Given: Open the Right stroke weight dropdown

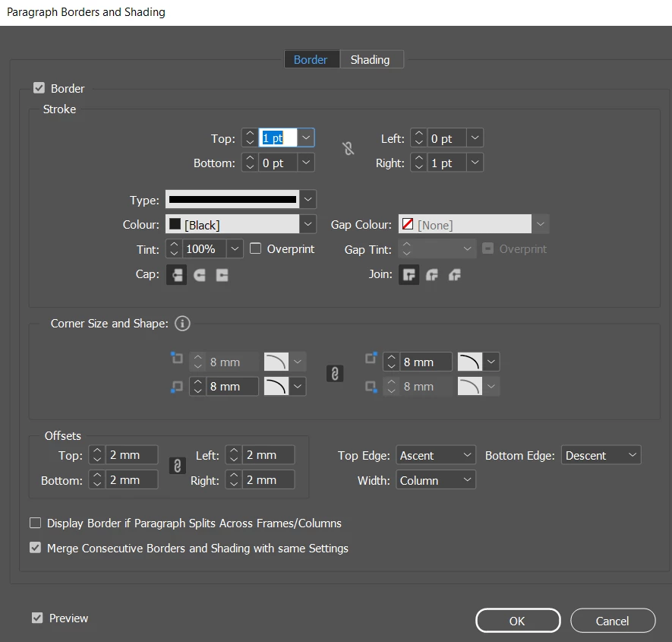Looking at the screenshot, I should 475,163.
